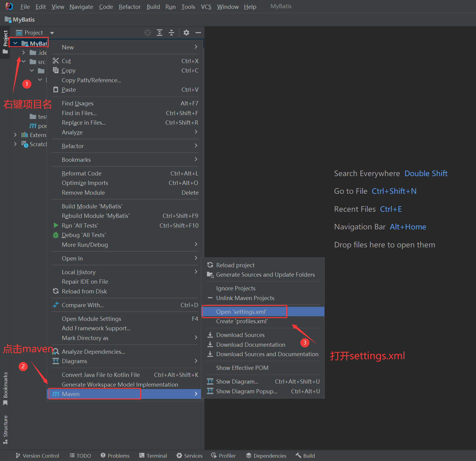Select Create 'profiles.xml'
The width and height of the screenshot is (476, 461).
tap(263, 321)
